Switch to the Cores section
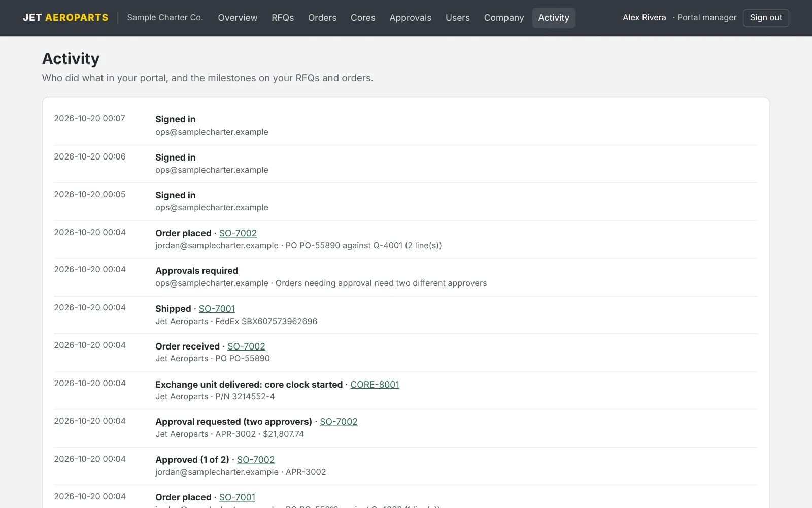The width and height of the screenshot is (812, 508). (x=363, y=18)
